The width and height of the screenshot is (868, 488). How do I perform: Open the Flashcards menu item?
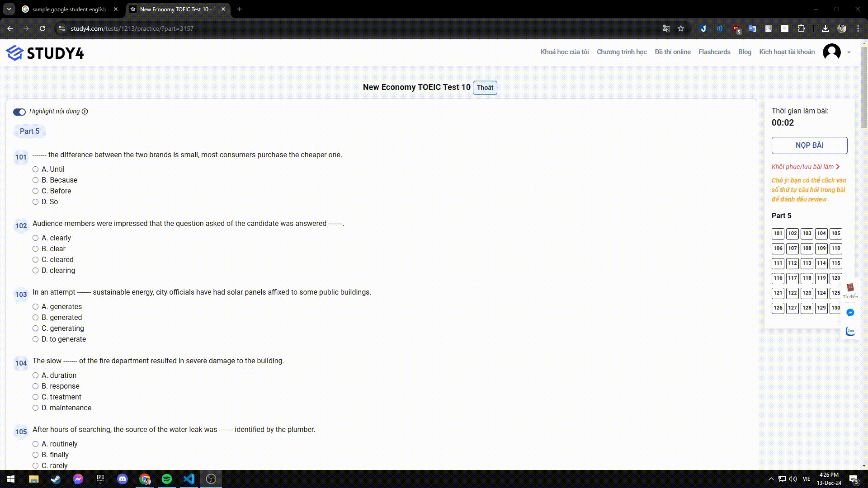(714, 52)
